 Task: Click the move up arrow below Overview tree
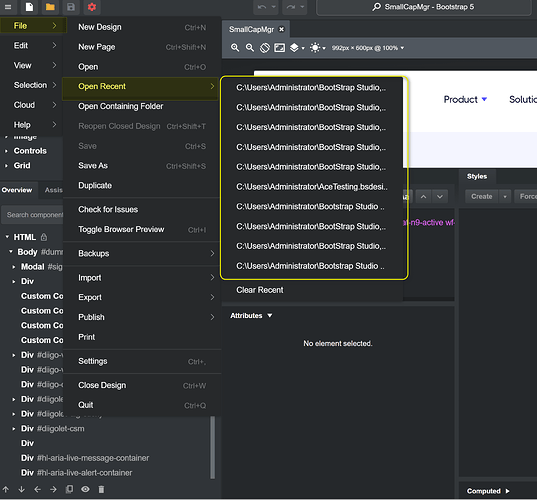pyautogui.click(x=6, y=489)
